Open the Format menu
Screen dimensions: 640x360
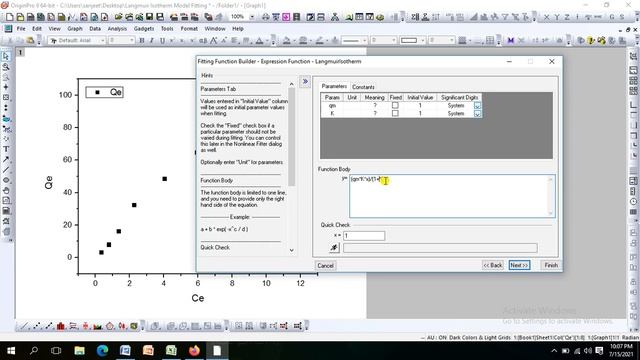(189, 29)
